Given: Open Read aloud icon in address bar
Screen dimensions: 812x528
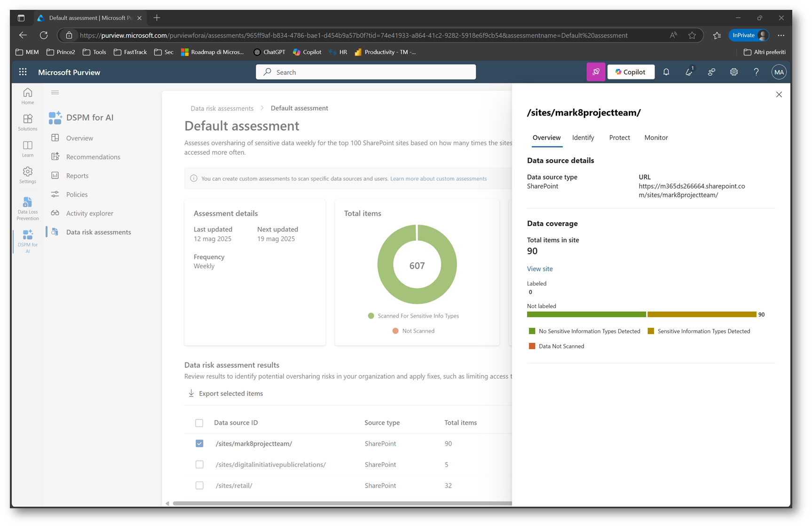Looking at the screenshot, I should 674,35.
